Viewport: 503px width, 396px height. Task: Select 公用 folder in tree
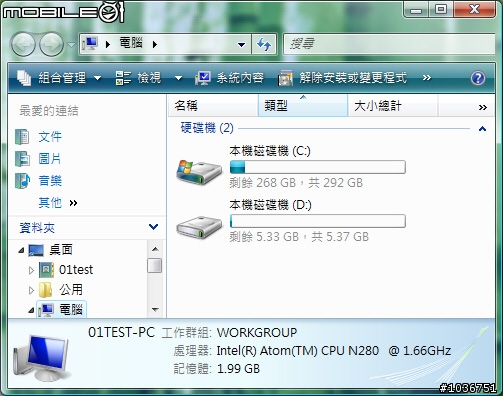(71, 290)
